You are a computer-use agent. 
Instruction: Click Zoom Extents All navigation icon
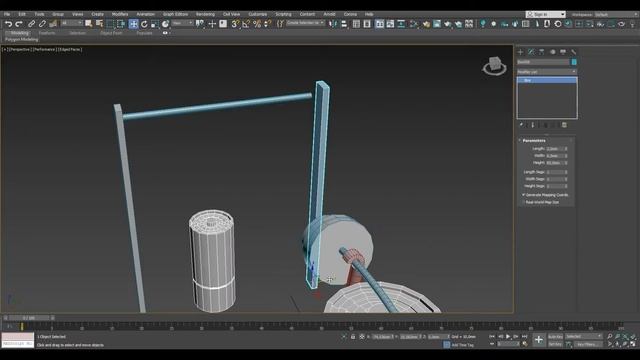click(633, 336)
